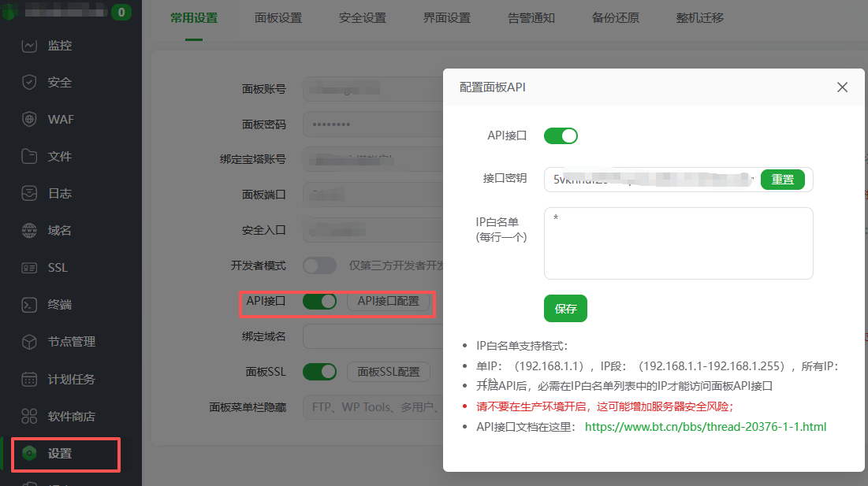Open the 文件 (Files) manager
Viewport: 868px width, 486px height.
tap(52, 156)
